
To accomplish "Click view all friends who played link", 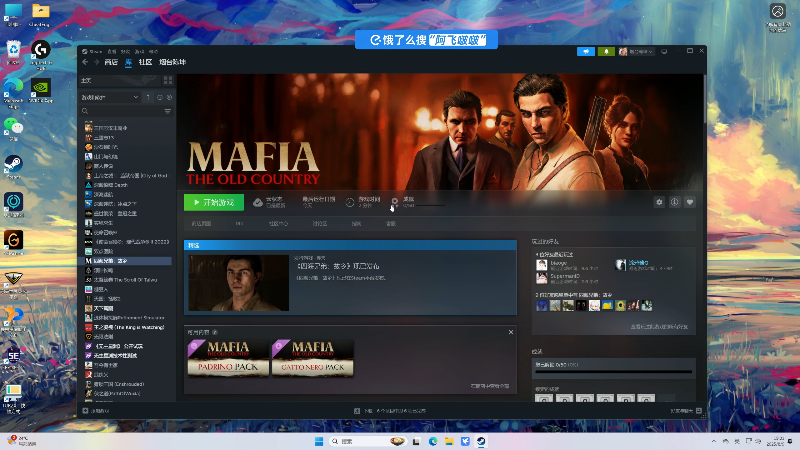I will pyautogui.click(x=659, y=327).
